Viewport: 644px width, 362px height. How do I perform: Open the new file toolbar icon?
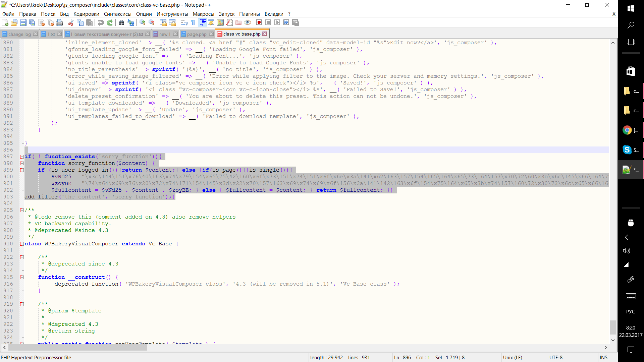point(5,22)
